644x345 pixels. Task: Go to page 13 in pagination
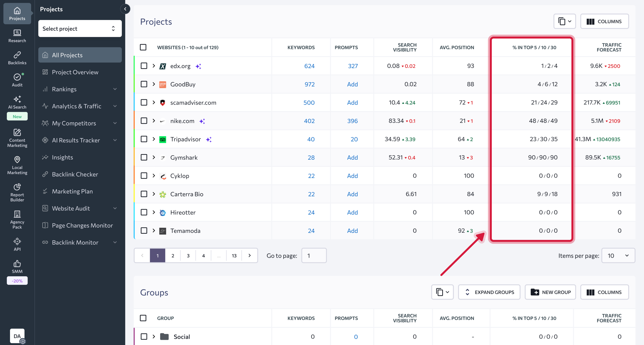234,256
